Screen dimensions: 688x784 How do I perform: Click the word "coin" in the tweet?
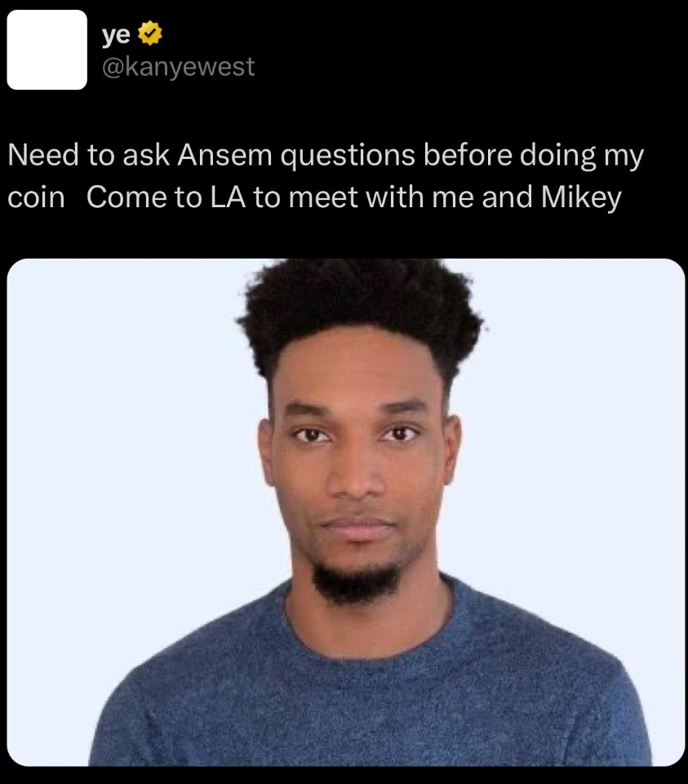tap(36, 197)
